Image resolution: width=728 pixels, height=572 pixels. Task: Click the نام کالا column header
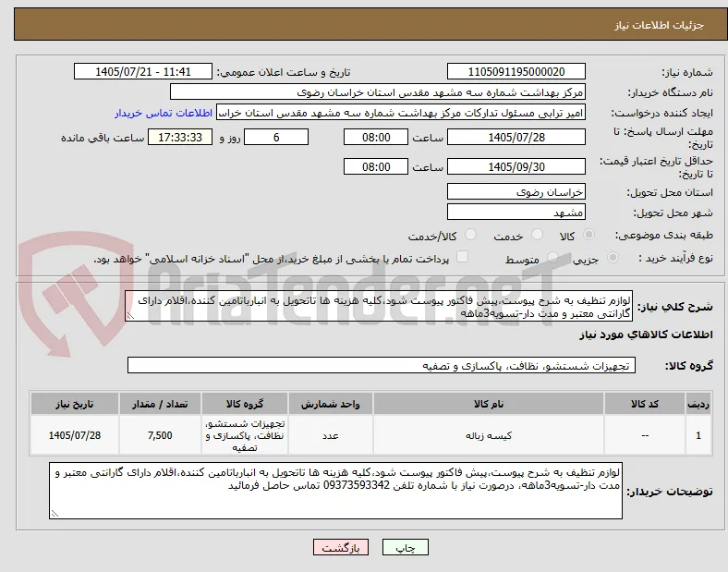489,404
